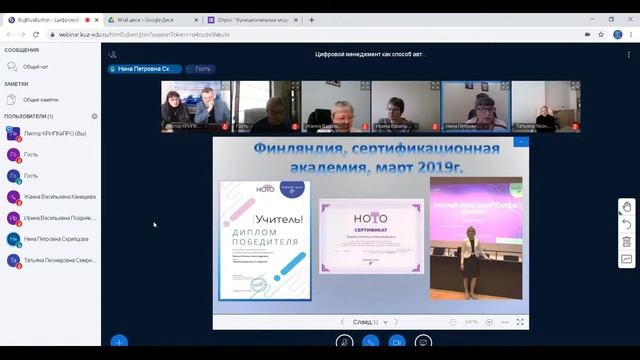The height and width of the screenshot is (360, 640).
Task: Select user Лектор КРИПКиПРО (Вы)
Action: (x=51, y=133)
